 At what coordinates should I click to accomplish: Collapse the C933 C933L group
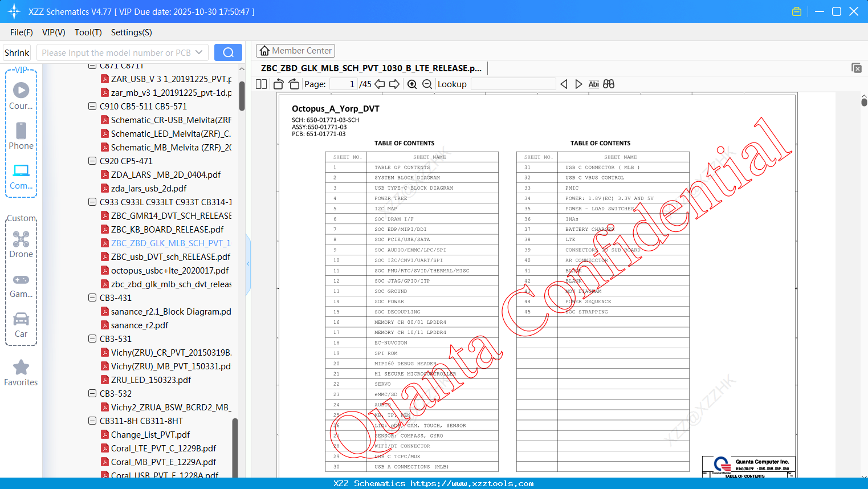[92, 202]
